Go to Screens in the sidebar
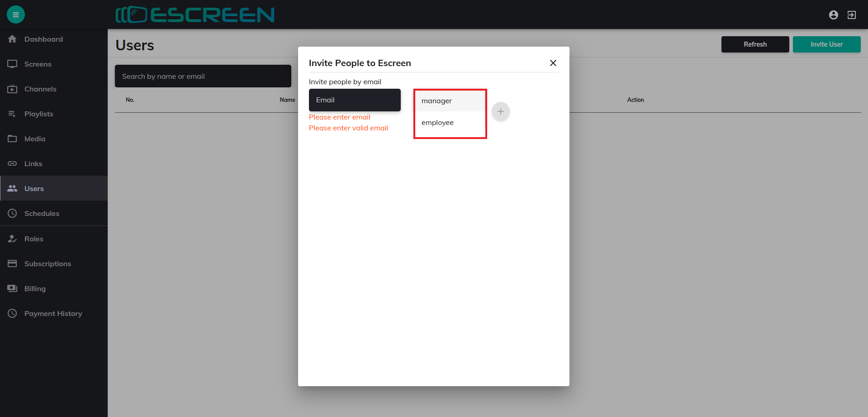Image resolution: width=868 pixels, height=417 pixels. (38, 64)
